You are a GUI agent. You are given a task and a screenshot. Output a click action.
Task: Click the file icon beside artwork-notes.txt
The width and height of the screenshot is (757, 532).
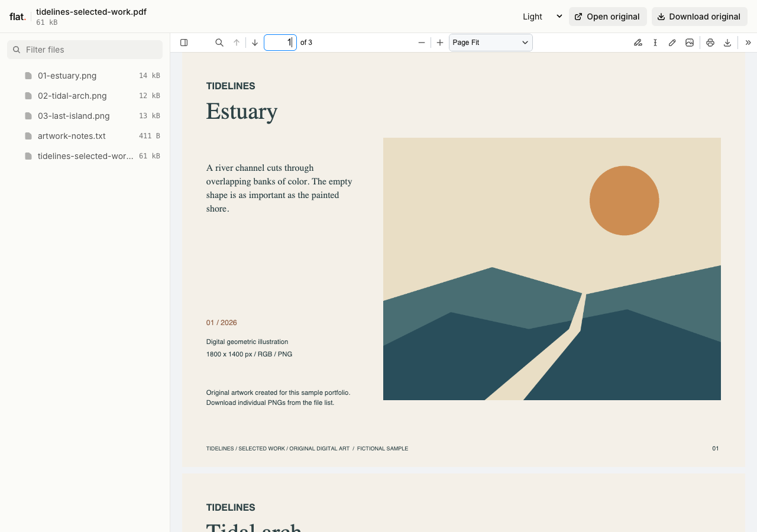click(28, 136)
